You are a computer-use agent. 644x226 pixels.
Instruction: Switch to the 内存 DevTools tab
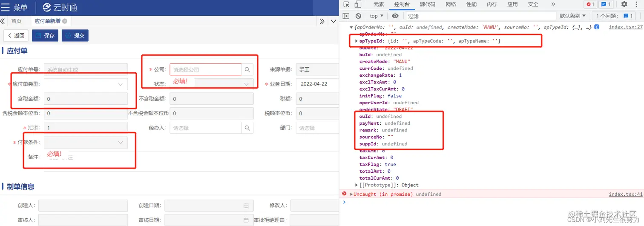tap(492, 4)
